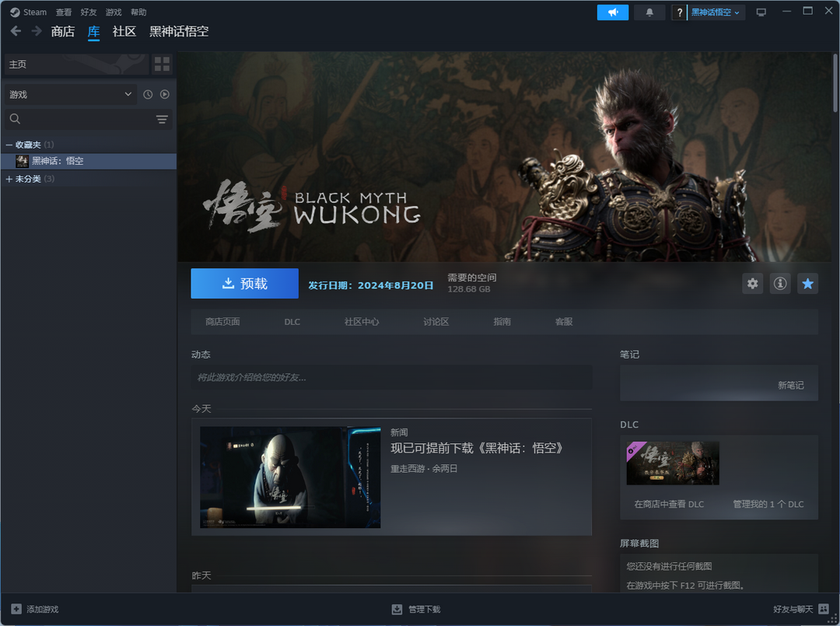The height and width of the screenshot is (626, 840).
Task: Collapse the 收藏夹 category
Action: (x=9, y=145)
